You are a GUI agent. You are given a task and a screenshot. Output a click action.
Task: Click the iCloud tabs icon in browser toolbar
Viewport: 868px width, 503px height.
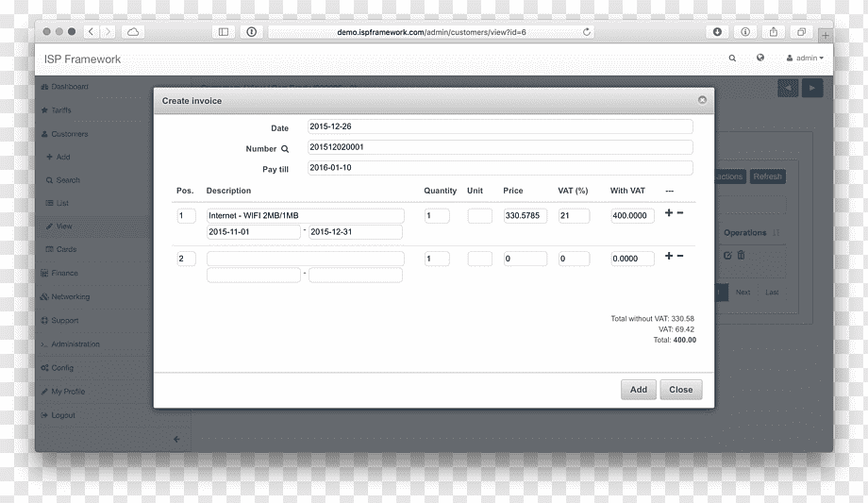pos(133,31)
